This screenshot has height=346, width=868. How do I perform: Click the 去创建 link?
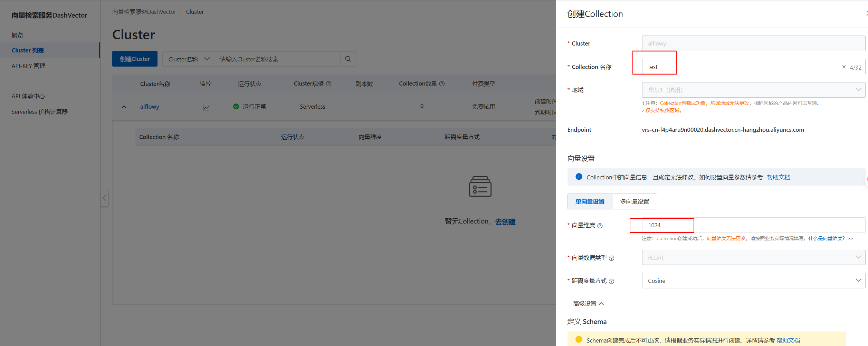(x=505, y=222)
